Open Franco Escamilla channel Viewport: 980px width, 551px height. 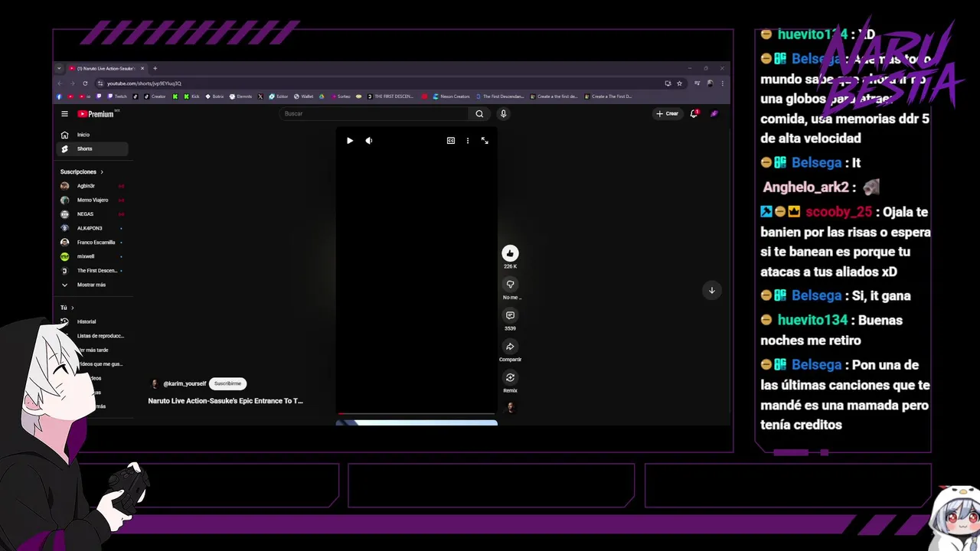92,243
